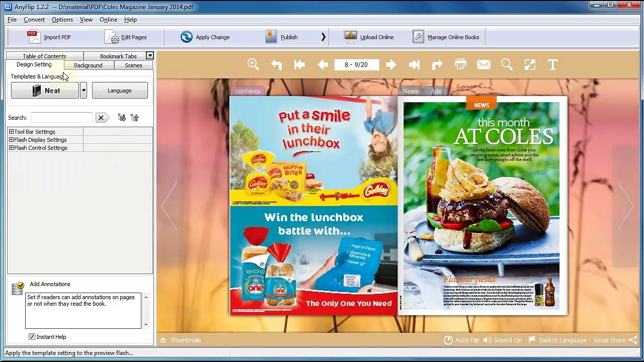The height and width of the screenshot is (362, 644).
Task: Click Switch Language in bottom bar
Action: (x=557, y=340)
